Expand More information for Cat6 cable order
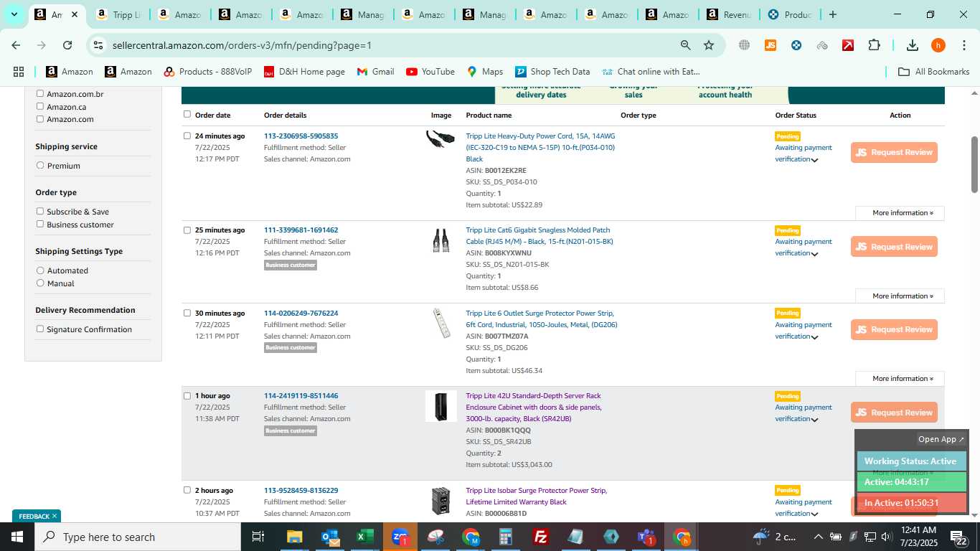Screen dimensions: 980x551 click(900, 296)
